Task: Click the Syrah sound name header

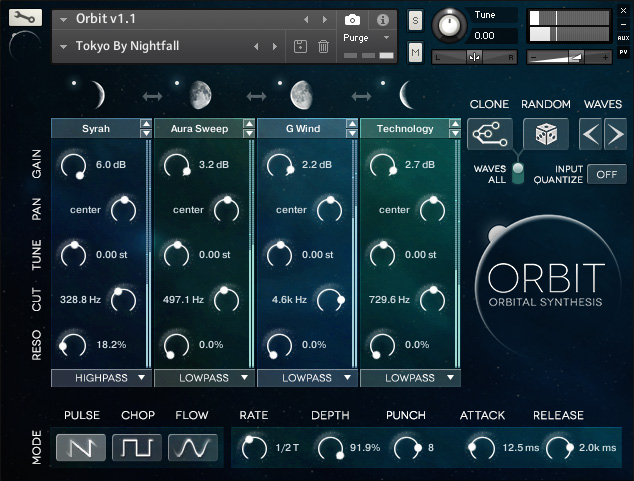Action: point(96,129)
